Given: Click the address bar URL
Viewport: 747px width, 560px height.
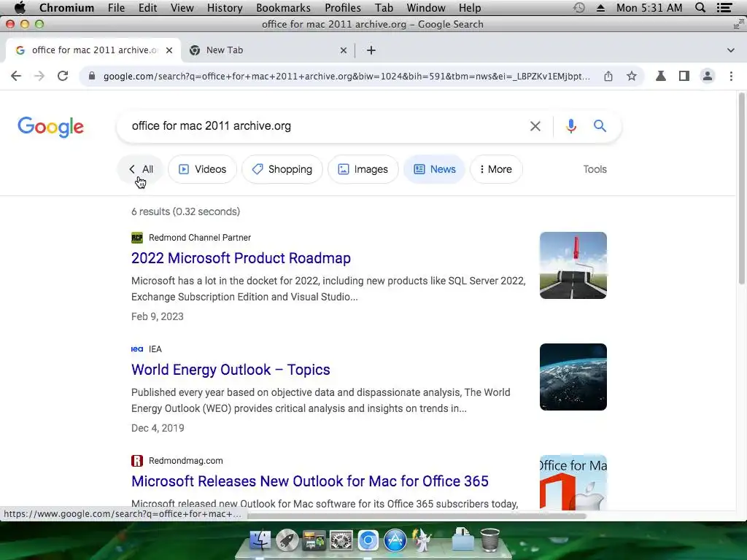Looking at the screenshot, I should click(x=347, y=76).
